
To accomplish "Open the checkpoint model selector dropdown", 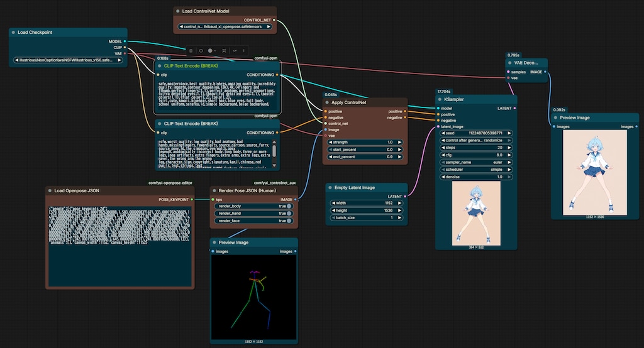I will pyautogui.click(x=68, y=60).
